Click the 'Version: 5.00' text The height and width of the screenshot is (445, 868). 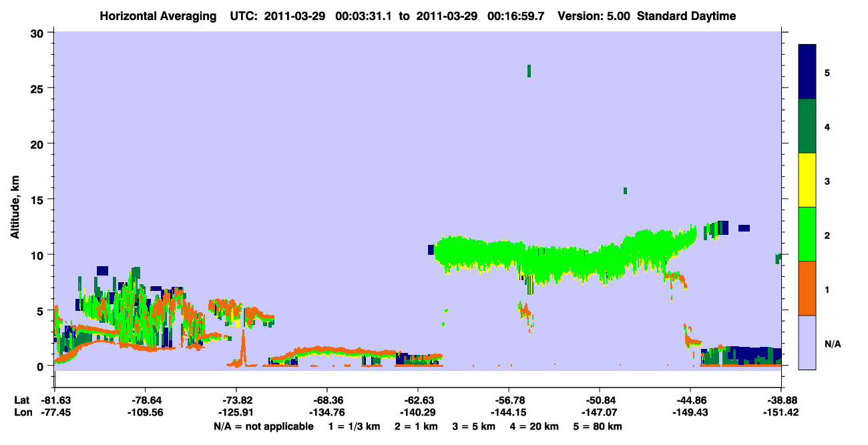coord(594,16)
